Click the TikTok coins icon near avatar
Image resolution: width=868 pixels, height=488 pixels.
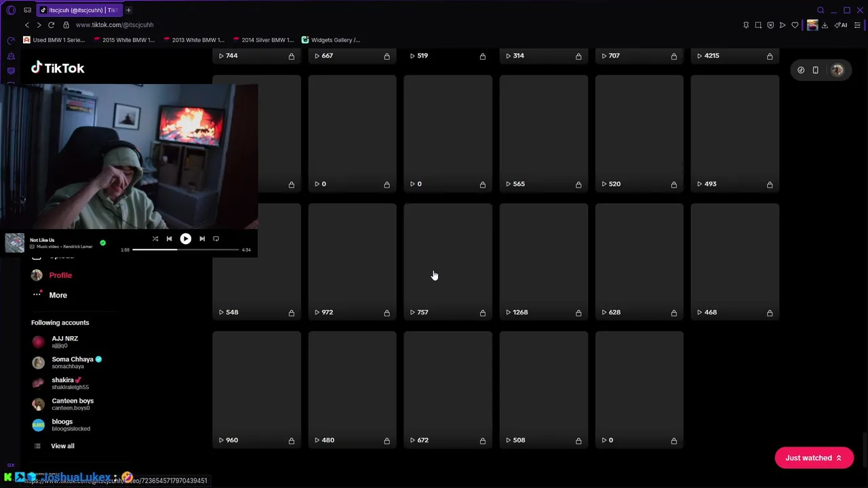pos(801,70)
